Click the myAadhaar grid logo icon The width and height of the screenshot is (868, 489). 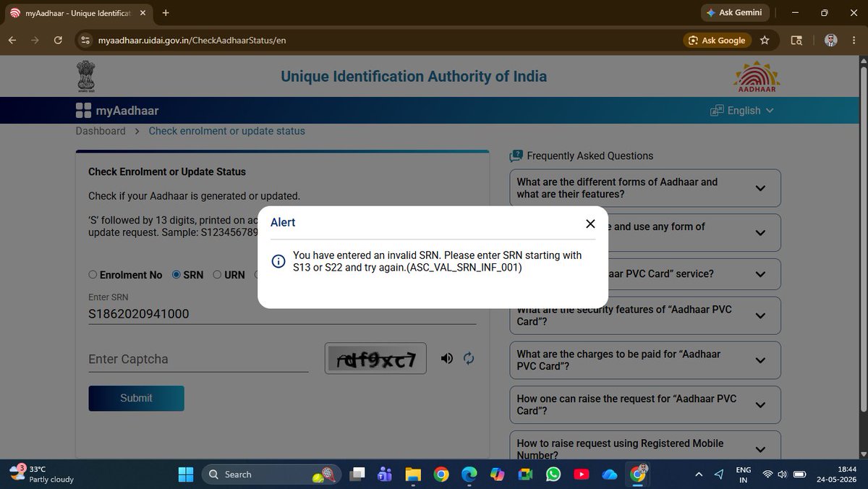pos(83,111)
